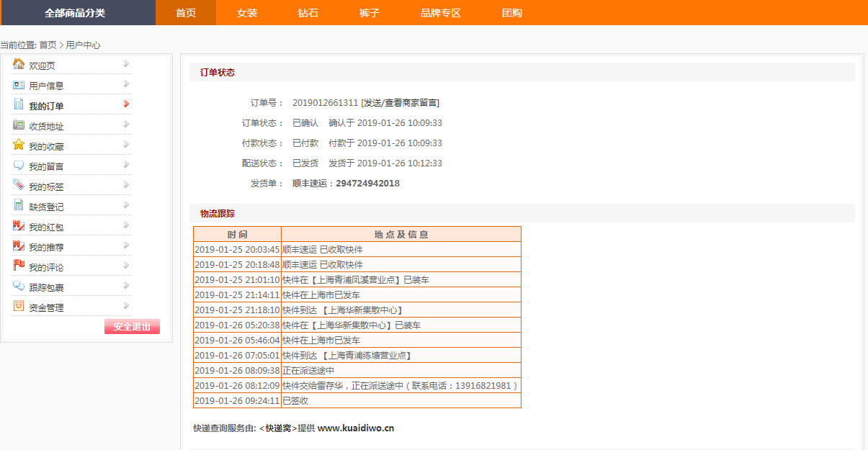Go to 首页 in top navigation

[186, 13]
